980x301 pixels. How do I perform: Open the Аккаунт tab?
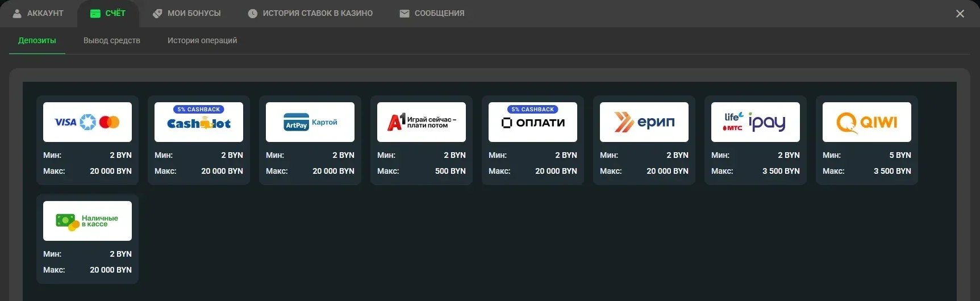(38, 13)
